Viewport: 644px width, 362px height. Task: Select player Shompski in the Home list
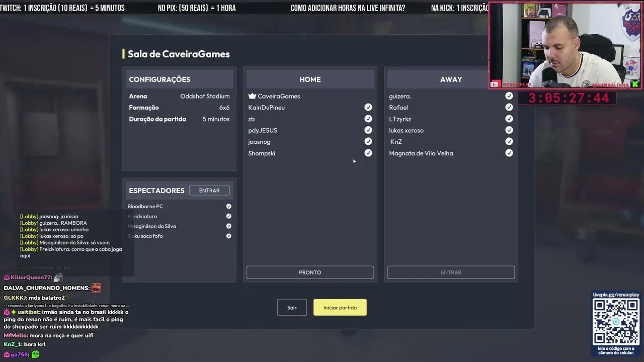pos(262,153)
